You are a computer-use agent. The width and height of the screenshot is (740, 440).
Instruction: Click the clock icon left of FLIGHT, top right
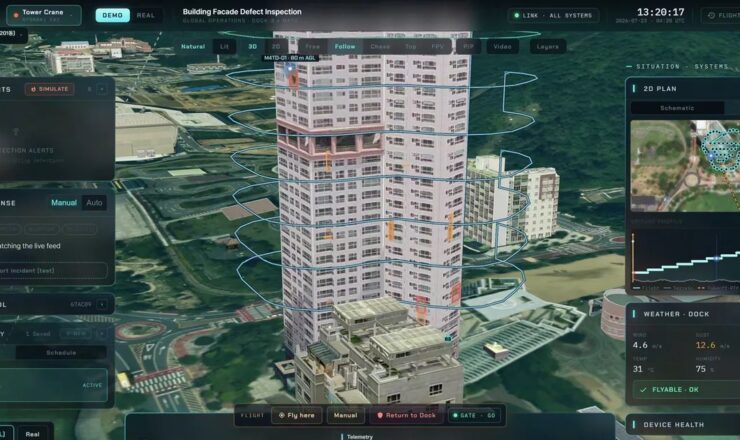[711, 16]
